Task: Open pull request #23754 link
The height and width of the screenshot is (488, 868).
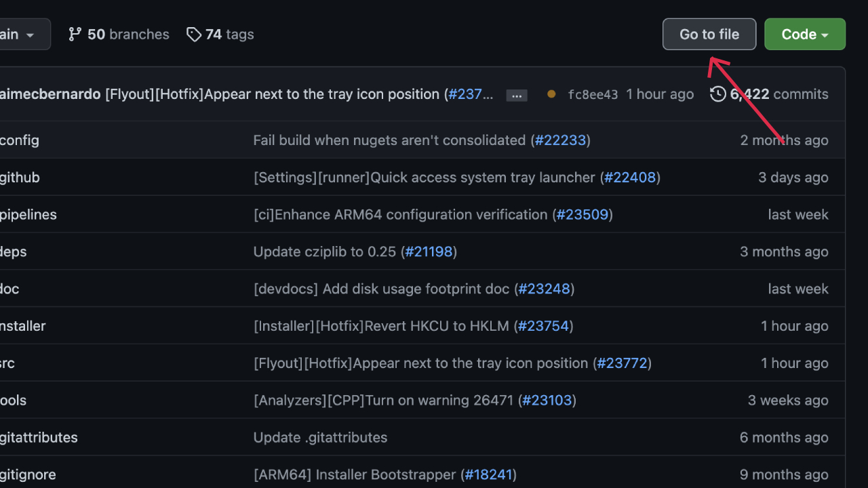Action: (543, 326)
